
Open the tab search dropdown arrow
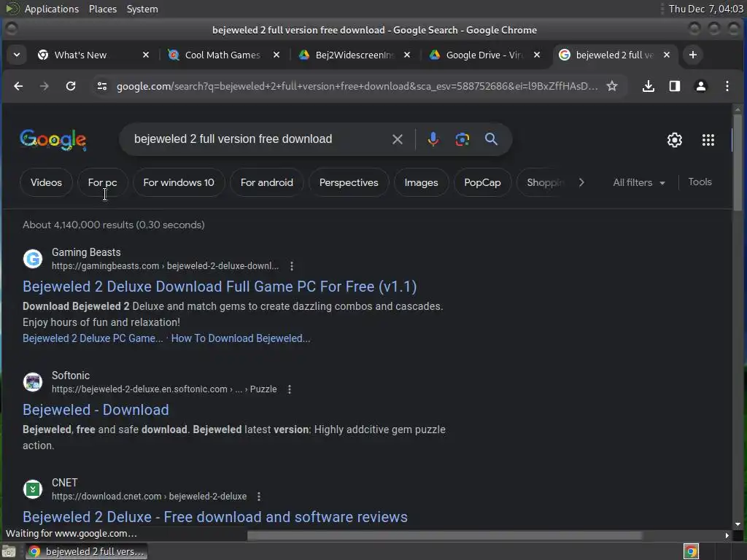point(17,55)
